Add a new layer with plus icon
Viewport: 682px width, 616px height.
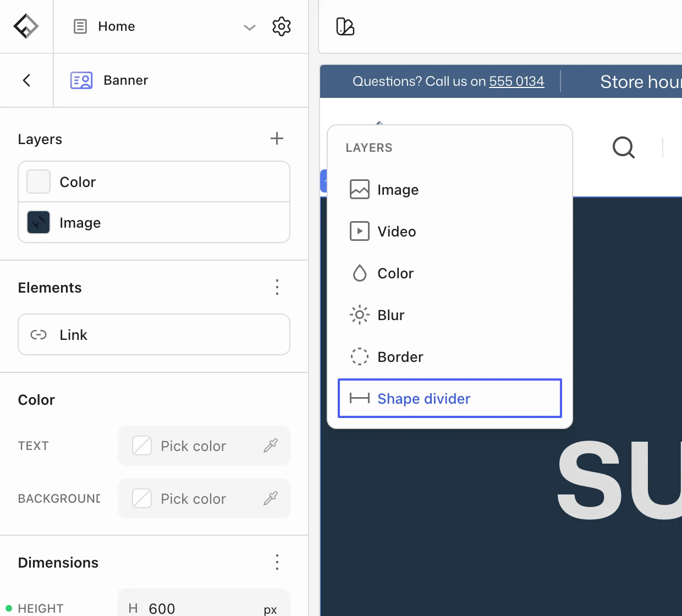[x=277, y=139]
